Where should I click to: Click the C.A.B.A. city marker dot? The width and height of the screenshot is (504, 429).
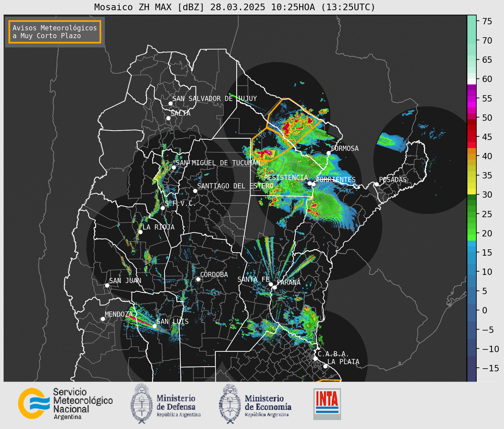[x=315, y=358]
